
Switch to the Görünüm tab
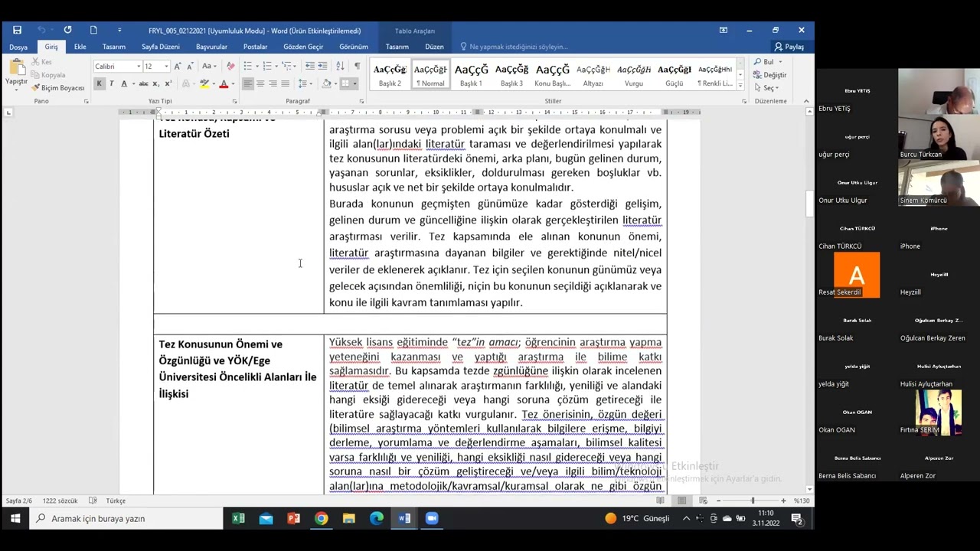pyautogui.click(x=354, y=47)
